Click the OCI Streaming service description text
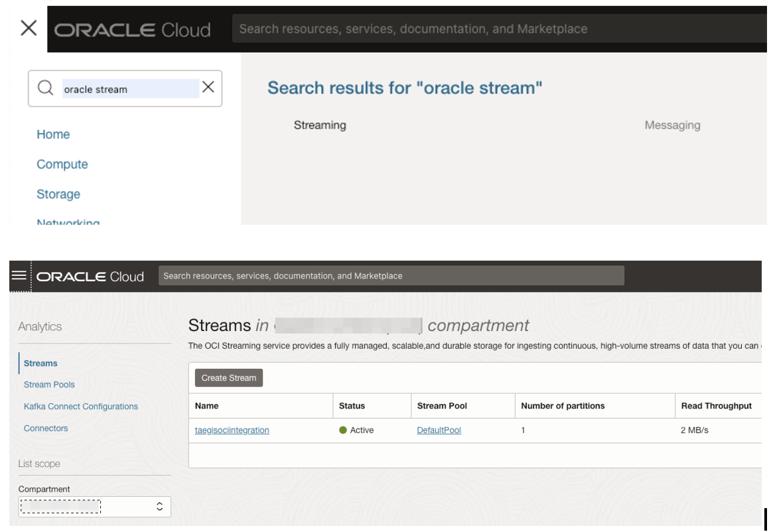Viewport: 771px width, 532px height. coord(474,346)
